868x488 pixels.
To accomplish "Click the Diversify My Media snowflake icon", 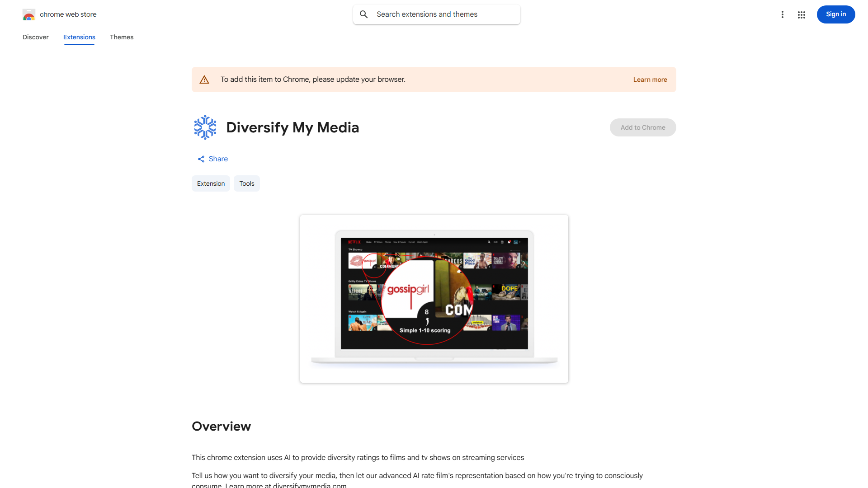I will click(x=205, y=127).
